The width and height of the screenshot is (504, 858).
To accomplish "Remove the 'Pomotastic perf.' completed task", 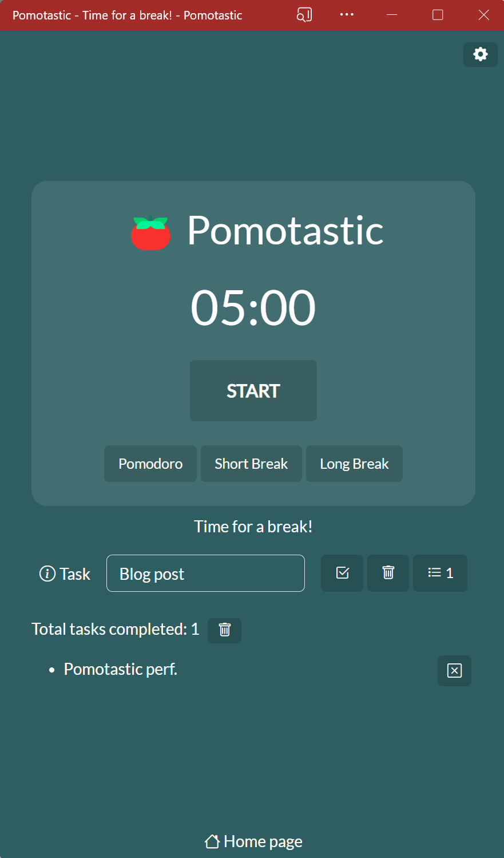I will pos(454,670).
